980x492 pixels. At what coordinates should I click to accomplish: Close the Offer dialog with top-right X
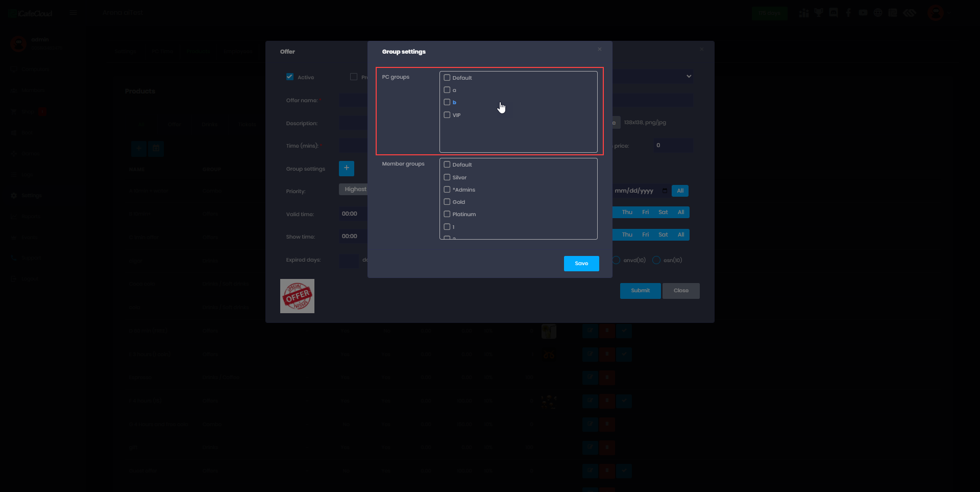(x=702, y=49)
